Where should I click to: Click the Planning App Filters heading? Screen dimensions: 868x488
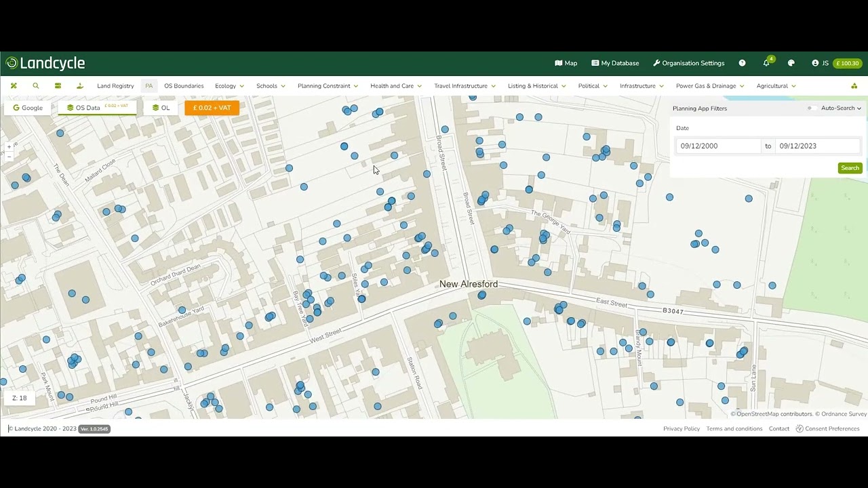(x=700, y=108)
